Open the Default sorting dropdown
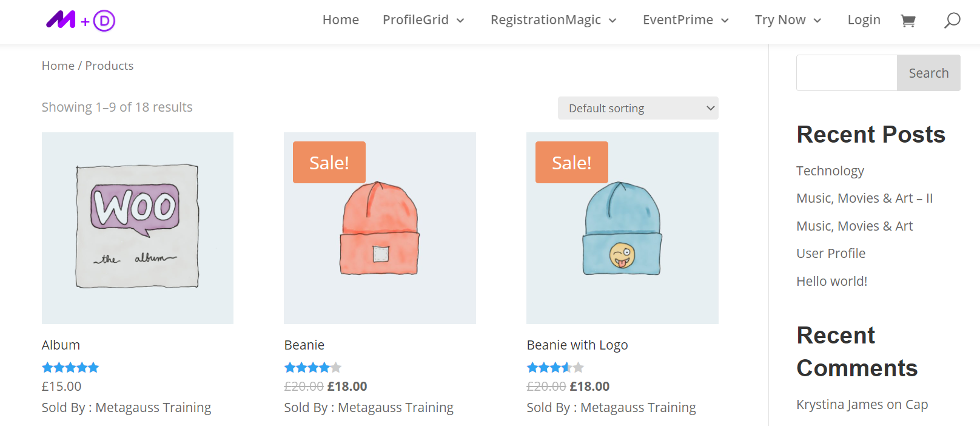 tap(637, 107)
